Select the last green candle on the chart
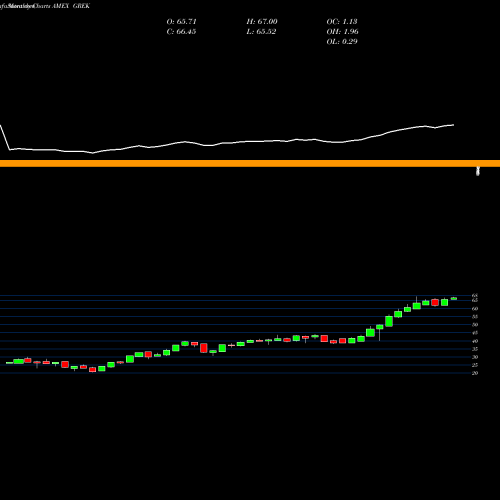500x500 pixels. pyautogui.click(x=454, y=298)
